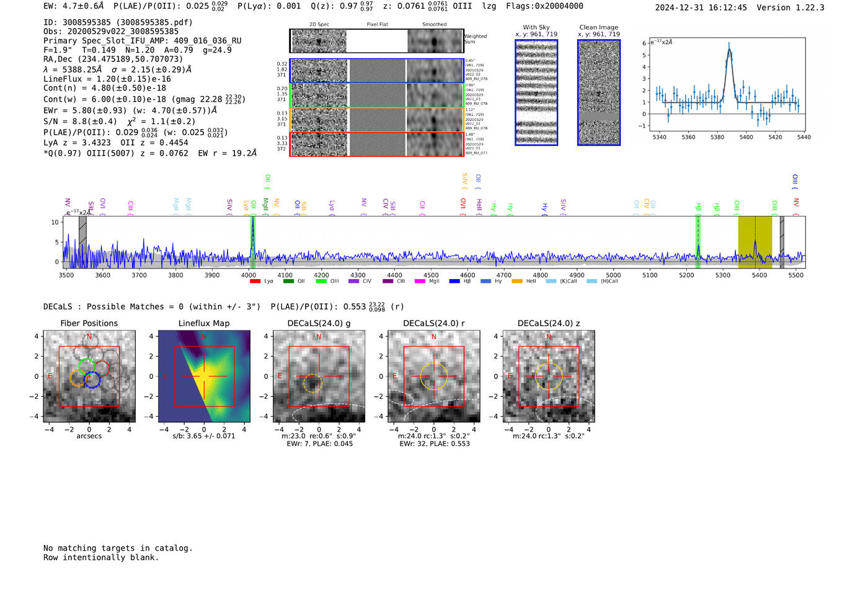
Task: Select the green-bordered 0.98" fiber spectrum row
Action: pos(377,96)
